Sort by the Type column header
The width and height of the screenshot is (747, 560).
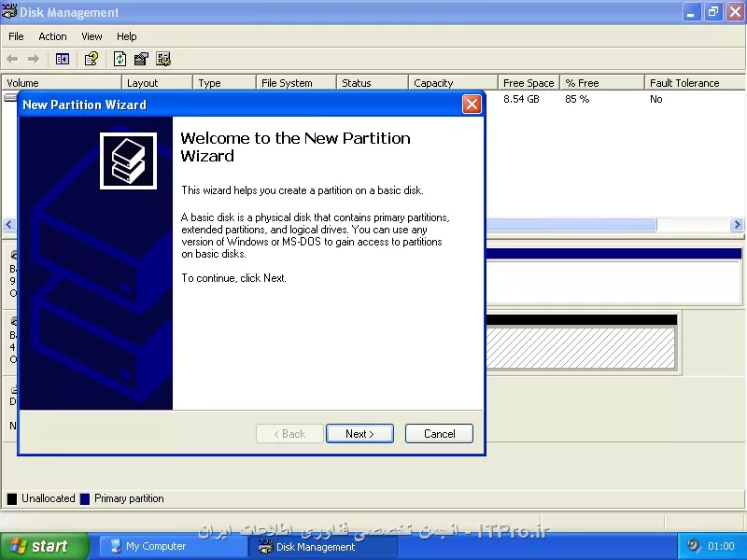[224, 83]
